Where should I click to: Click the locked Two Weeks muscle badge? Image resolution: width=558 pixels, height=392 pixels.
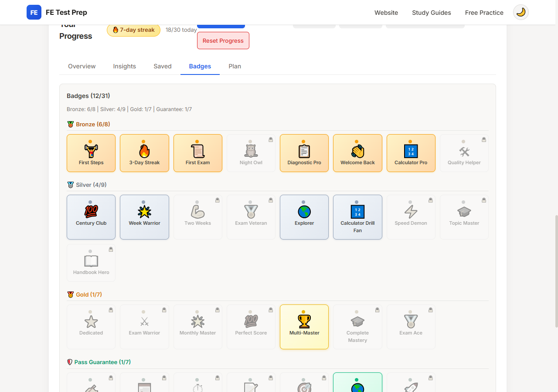pos(198,217)
